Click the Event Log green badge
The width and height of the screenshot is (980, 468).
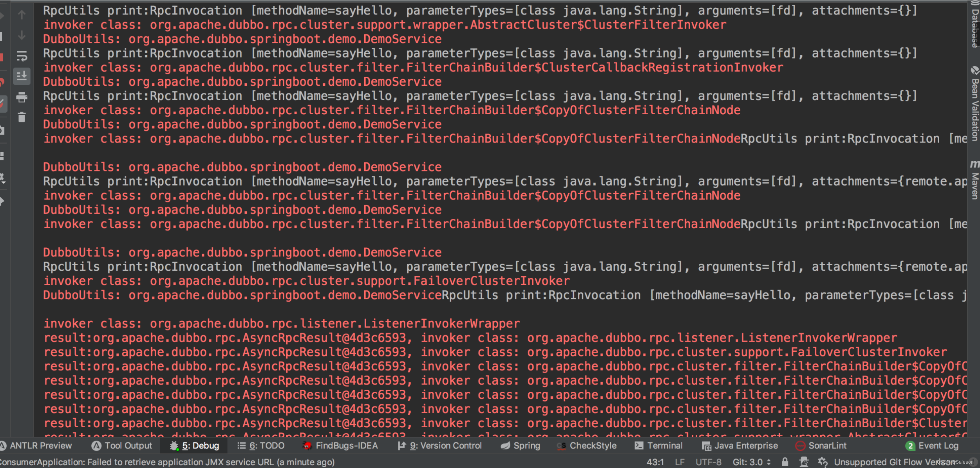click(x=910, y=446)
